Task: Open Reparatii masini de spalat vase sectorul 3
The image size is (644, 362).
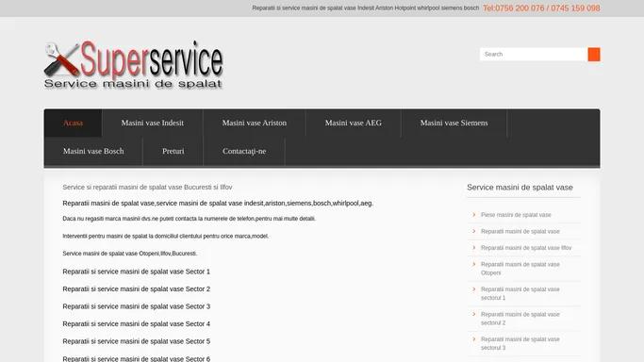Action: (520, 343)
